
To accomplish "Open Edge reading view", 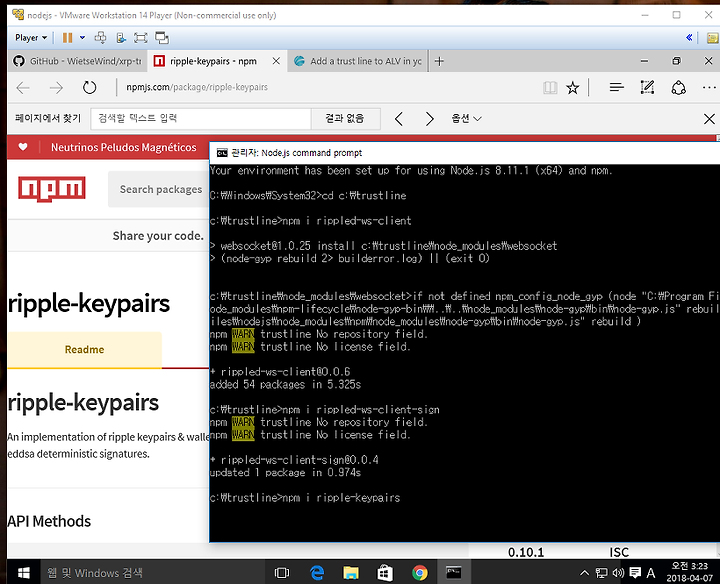I will coord(550,87).
